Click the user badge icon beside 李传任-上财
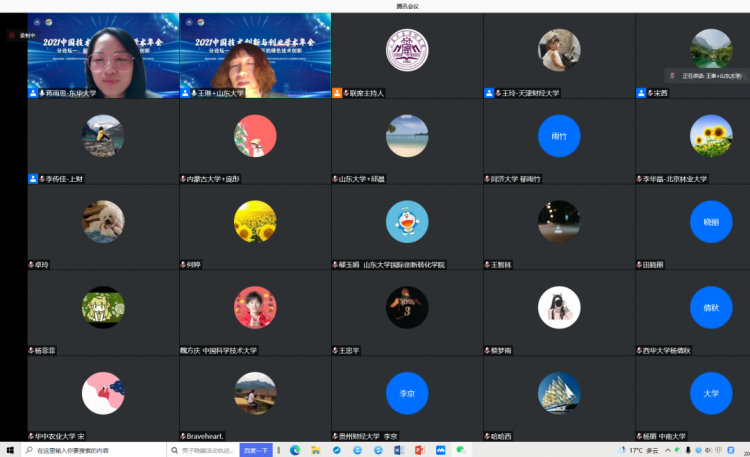The width and height of the screenshot is (750, 457). coord(33,179)
